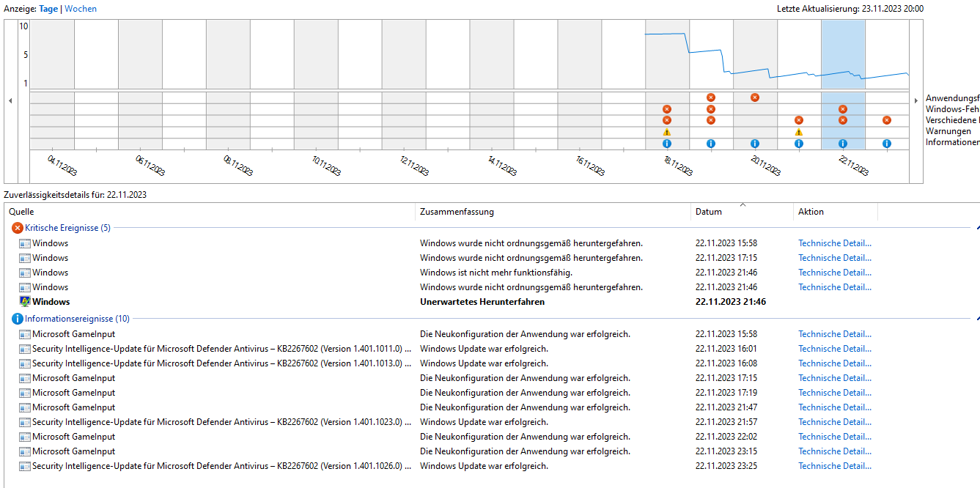Select Microsoft GameInput row text at 17:19
The height and width of the screenshot is (488, 980).
73,393
